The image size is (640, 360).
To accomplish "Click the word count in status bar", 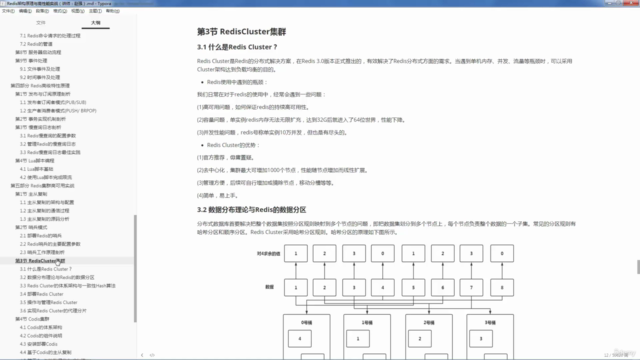I will pos(616,355).
